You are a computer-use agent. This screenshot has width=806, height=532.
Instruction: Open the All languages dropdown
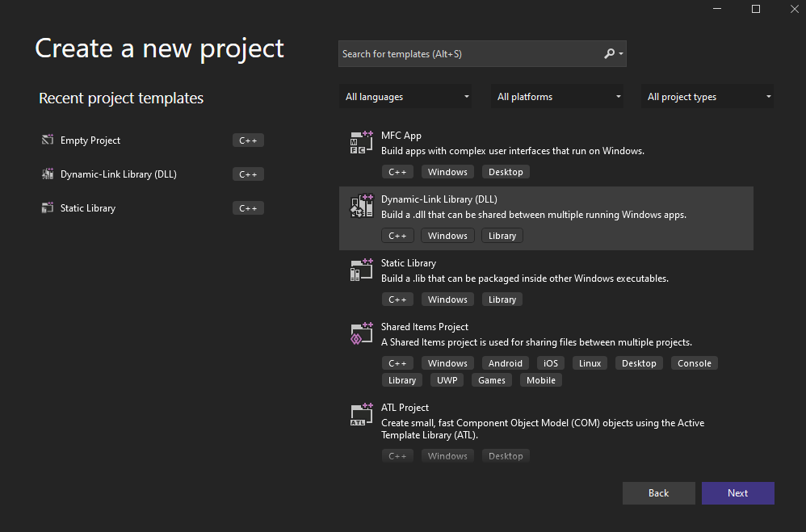405,97
